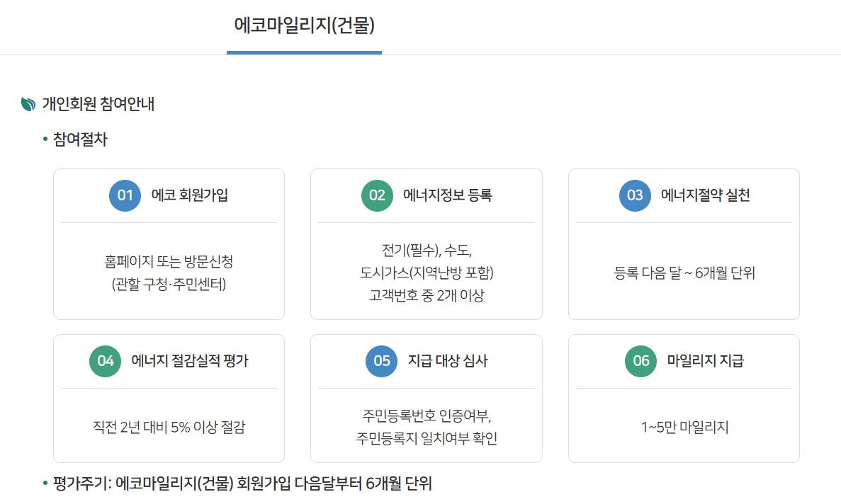The image size is (841, 504).
Task: Select the 에코마일리지(건물) tab
Action: (x=304, y=25)
